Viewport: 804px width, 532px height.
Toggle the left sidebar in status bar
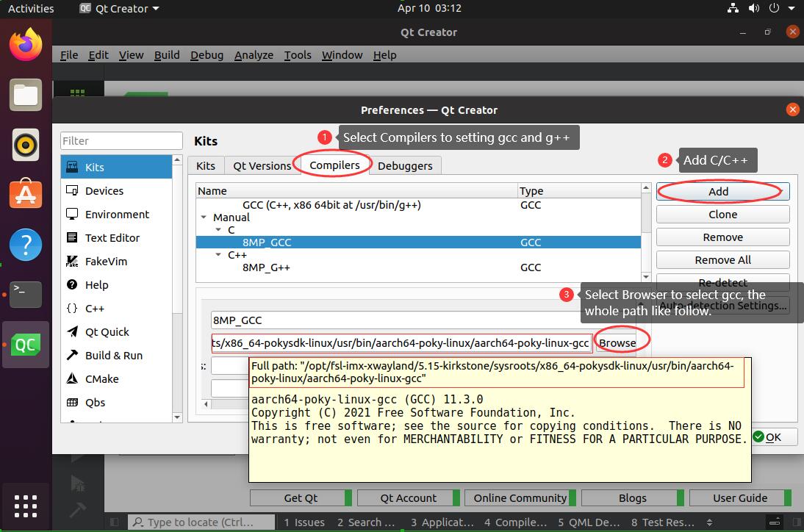[115, 522]
